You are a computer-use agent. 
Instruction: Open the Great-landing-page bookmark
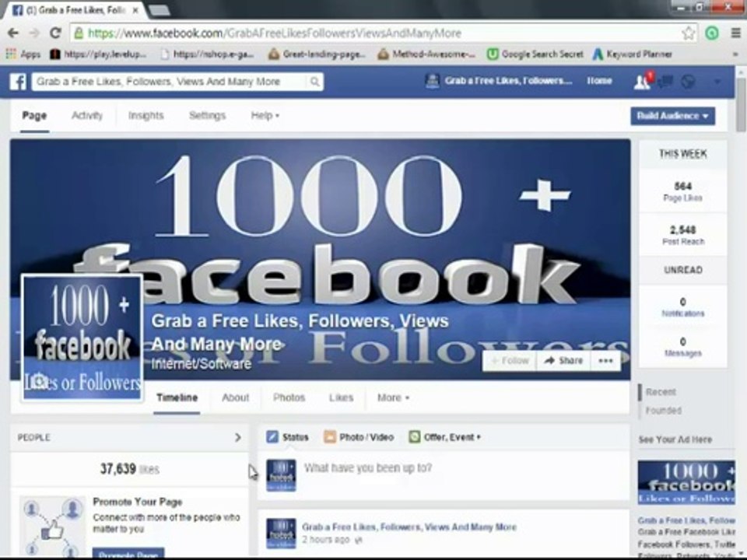317,54
